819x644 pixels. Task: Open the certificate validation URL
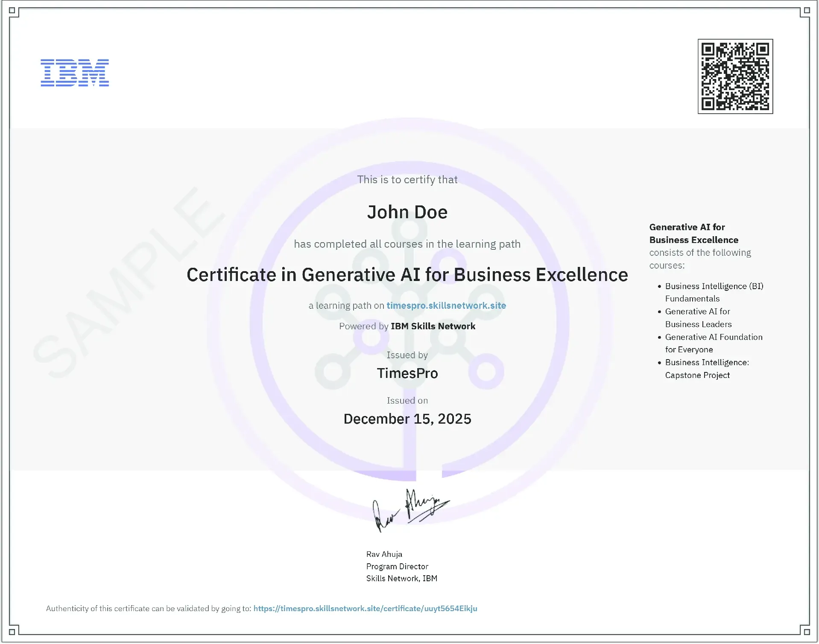pos(365,609)
